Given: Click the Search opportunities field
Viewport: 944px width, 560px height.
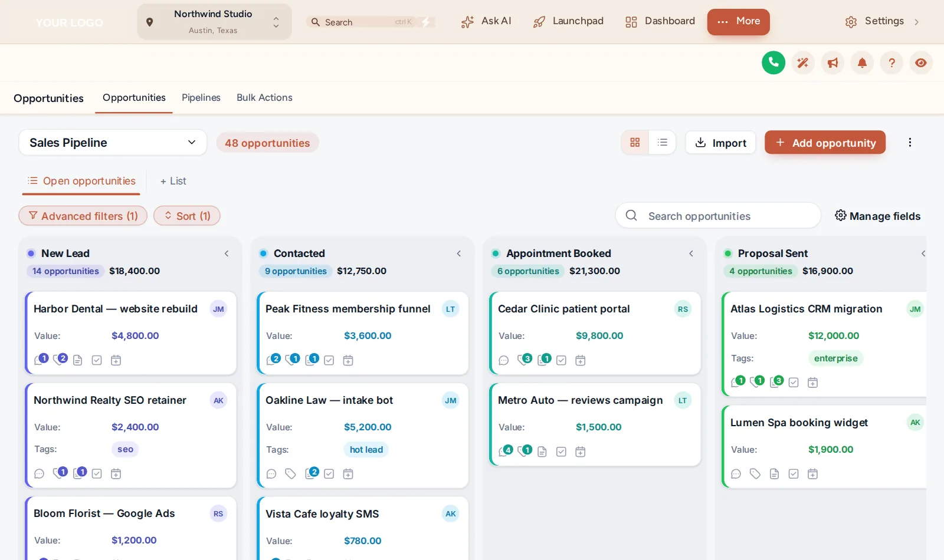Looking at the screenshot, I should [x=718, y=216].
